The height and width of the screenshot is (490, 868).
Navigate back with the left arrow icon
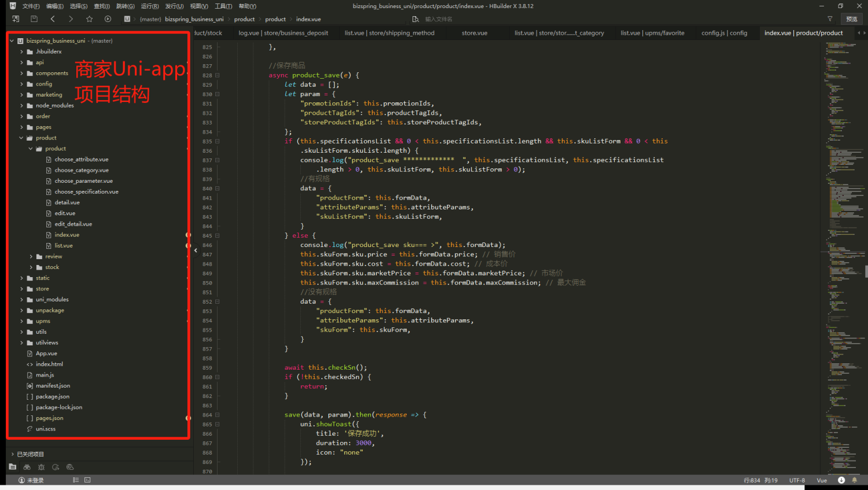53,19
